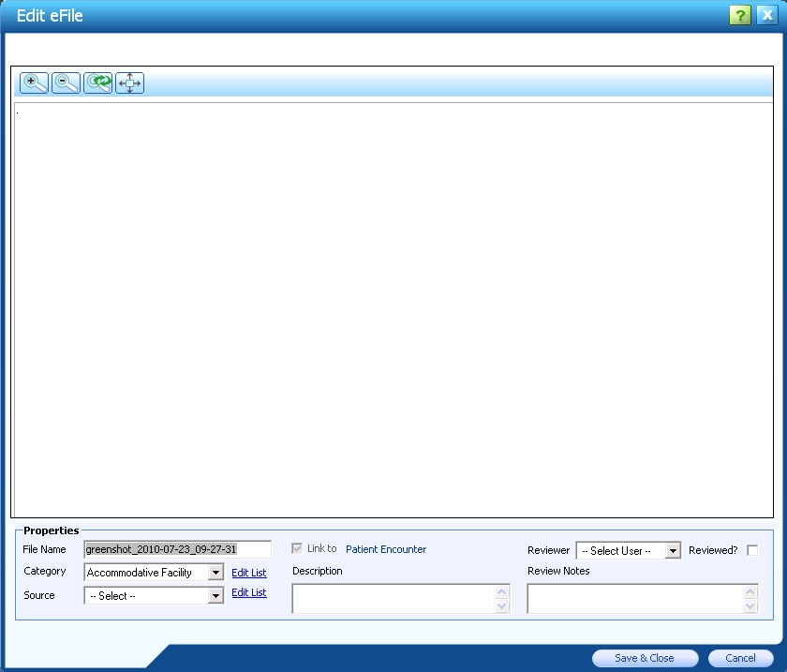Click Review Notes scroll down arrow

tap(750, 606)
